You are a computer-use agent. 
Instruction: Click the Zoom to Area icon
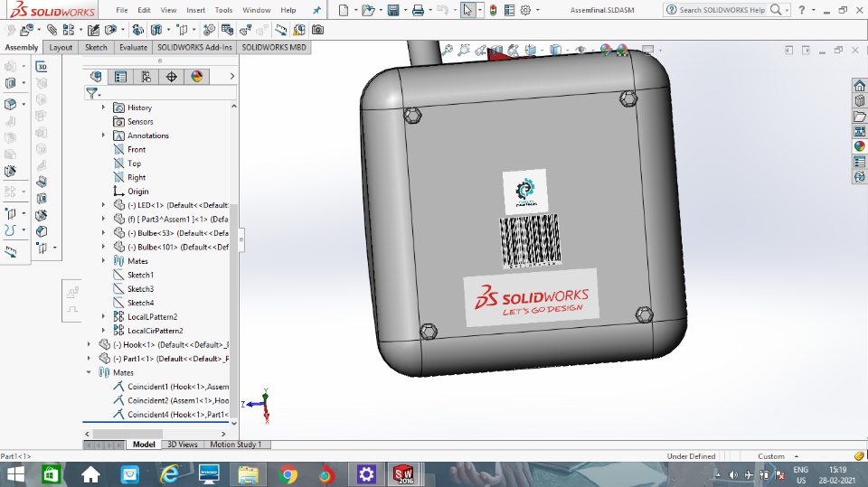pos(463,51)
